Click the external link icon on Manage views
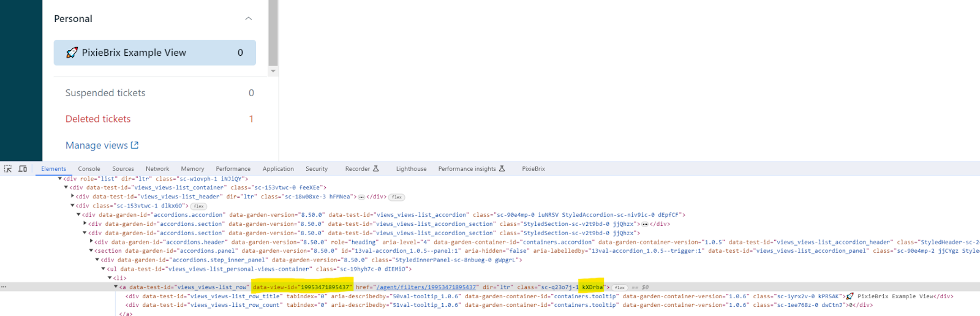 pos(135,145)
